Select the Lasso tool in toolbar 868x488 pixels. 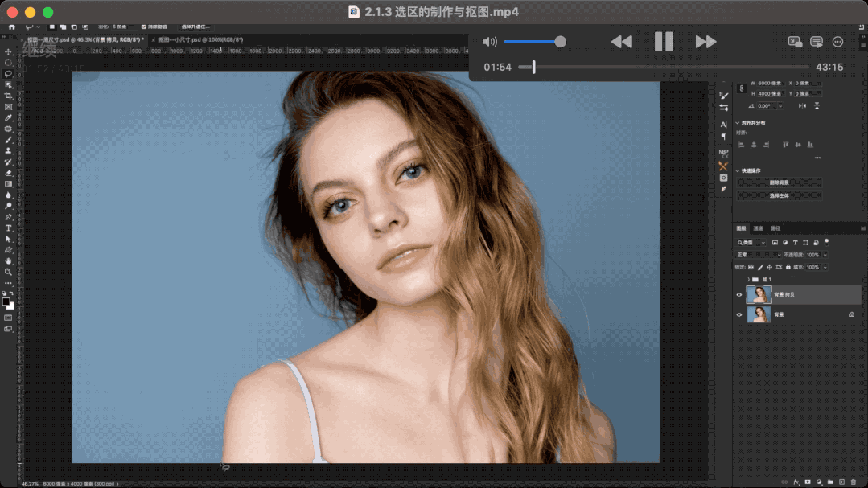click(8, 74)
